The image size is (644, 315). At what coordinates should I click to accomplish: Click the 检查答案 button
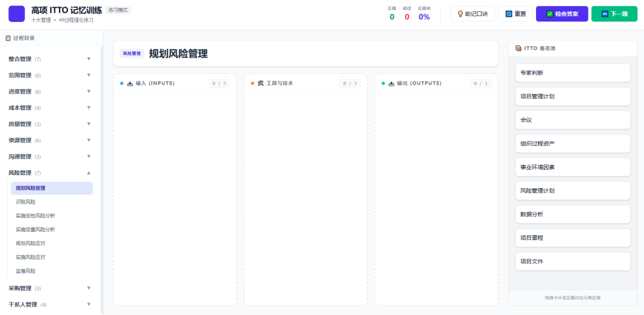[x=562, y=14]
